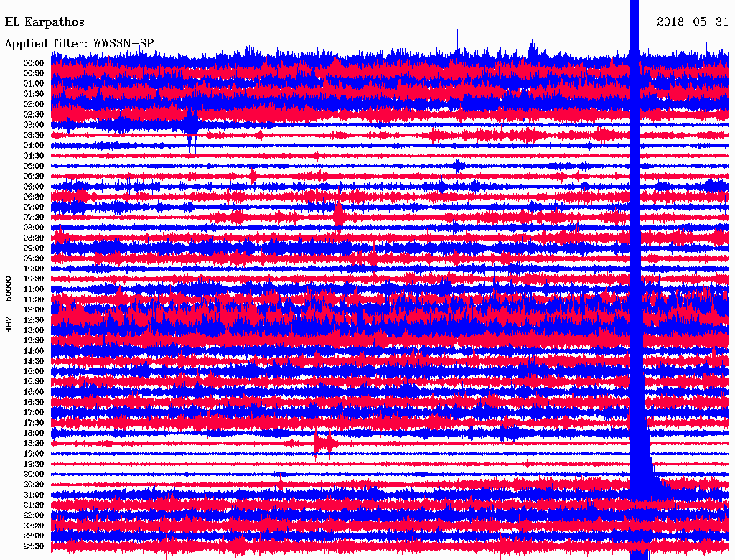Select the 00:00 time label
735x560 pixels.
[x=34, y=63]
